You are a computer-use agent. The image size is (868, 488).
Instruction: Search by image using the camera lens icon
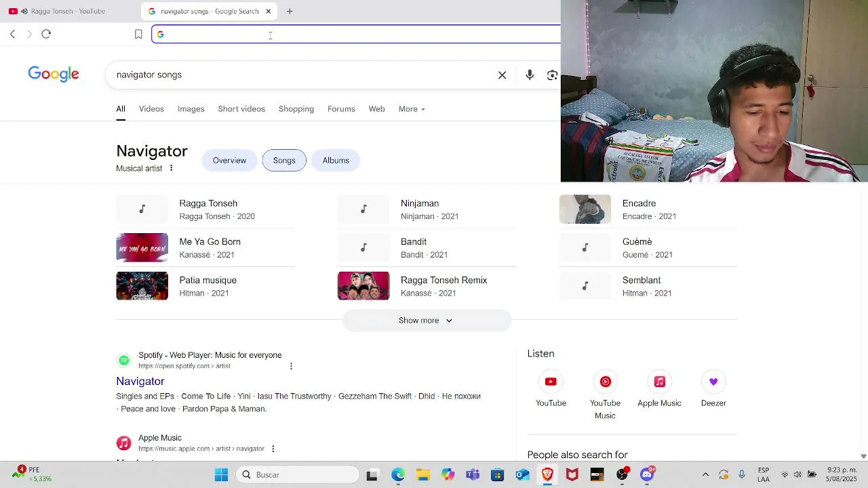tap(552, 75)
